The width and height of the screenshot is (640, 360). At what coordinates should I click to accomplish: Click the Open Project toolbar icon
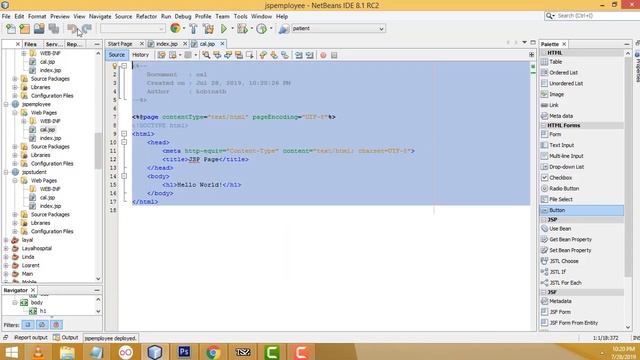click(x=39, y=29)
